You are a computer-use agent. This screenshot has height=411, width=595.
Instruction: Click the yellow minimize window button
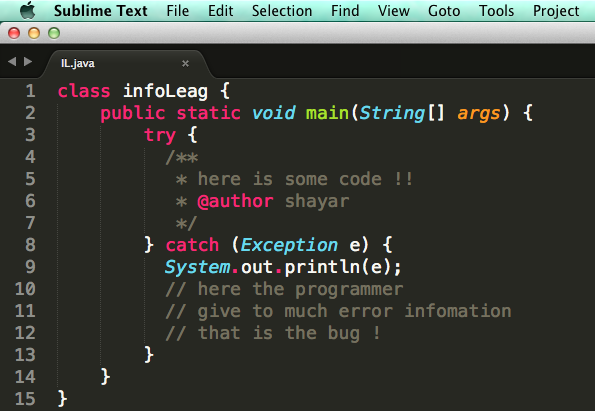point(34,33)
